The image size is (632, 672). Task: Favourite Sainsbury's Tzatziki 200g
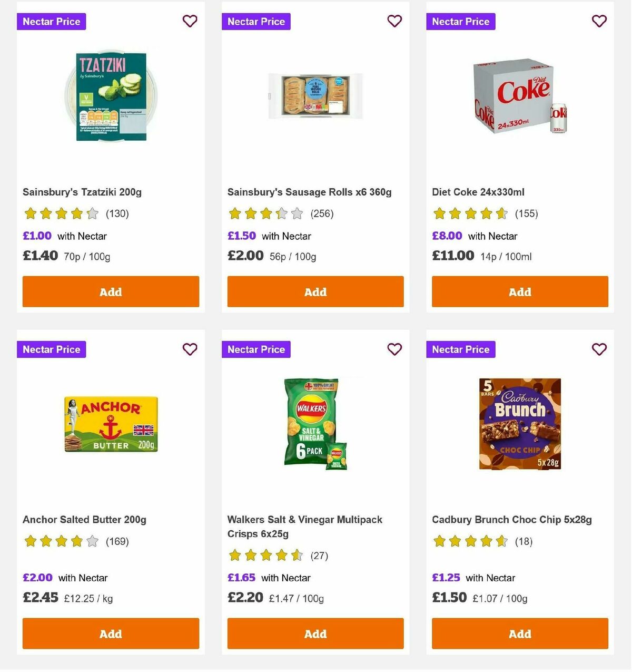190,21
